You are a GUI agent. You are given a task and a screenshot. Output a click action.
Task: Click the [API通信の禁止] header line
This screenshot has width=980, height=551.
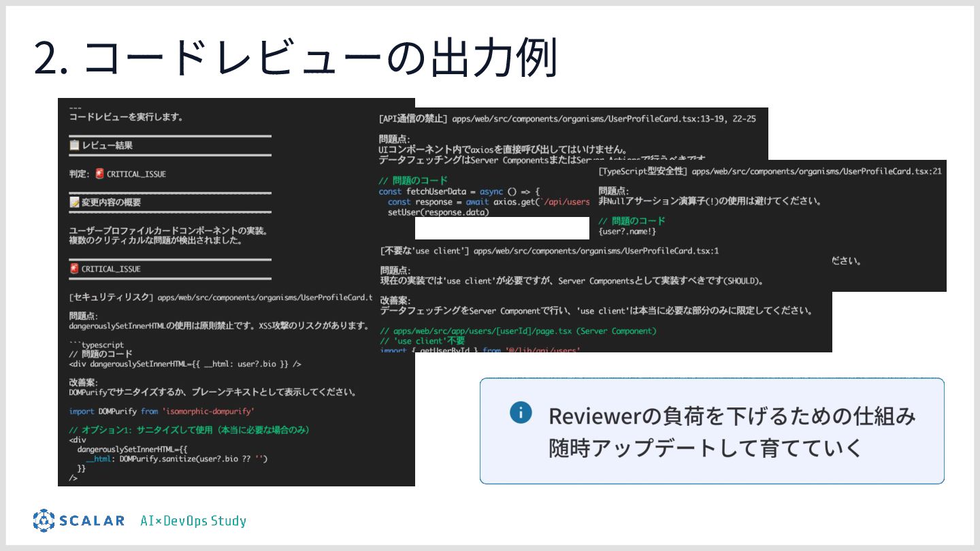pyautogui.click(x=567, y=118)
